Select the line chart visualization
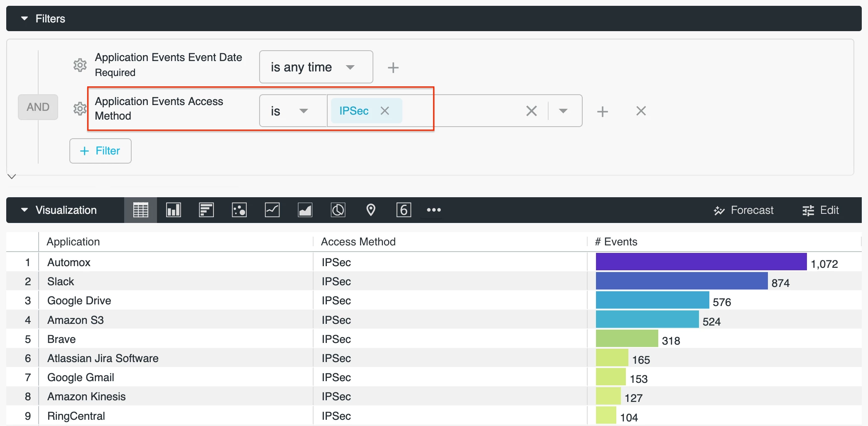Image resolution: width=868 pixels, height=426 pixels. (x=272, y=210)
